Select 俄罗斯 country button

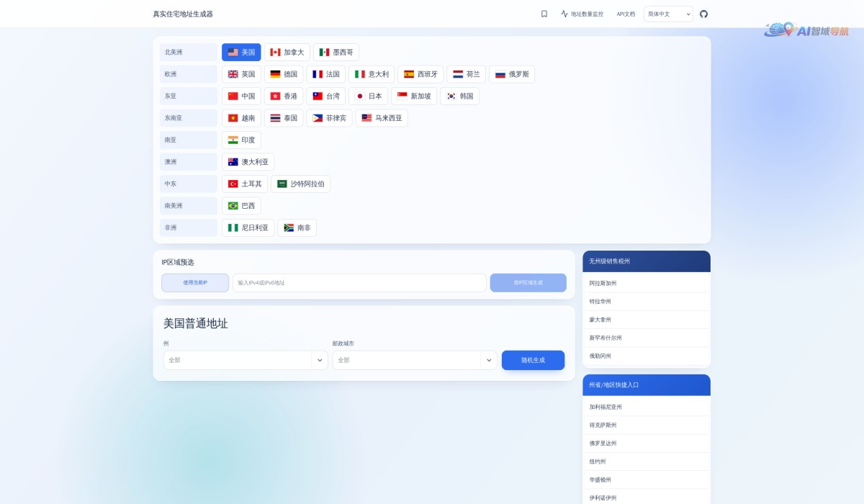[x=512, y=74]
